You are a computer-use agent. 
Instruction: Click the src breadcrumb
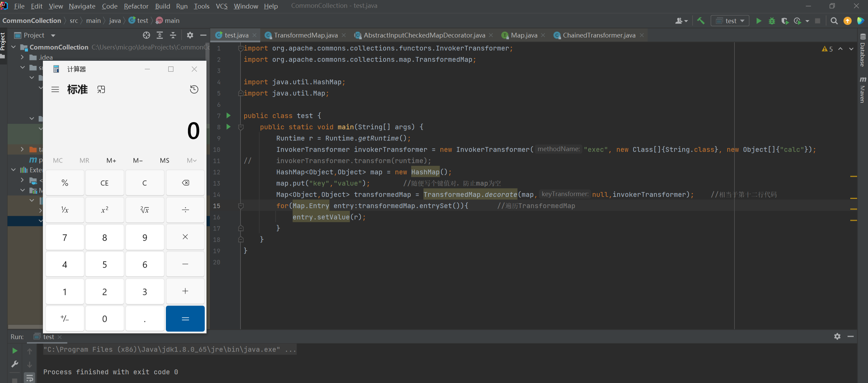pyautogui.click(x=74, y=21)
